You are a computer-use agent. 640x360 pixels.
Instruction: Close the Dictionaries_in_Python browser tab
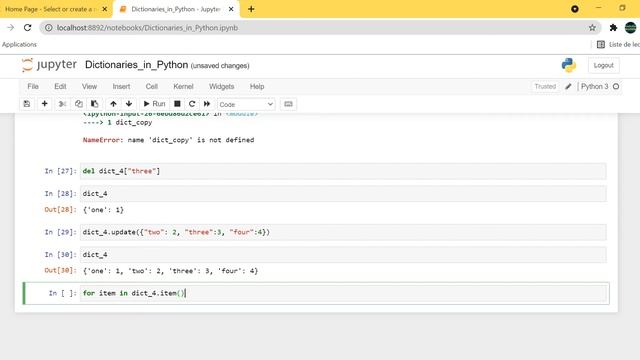click(231, 9)
